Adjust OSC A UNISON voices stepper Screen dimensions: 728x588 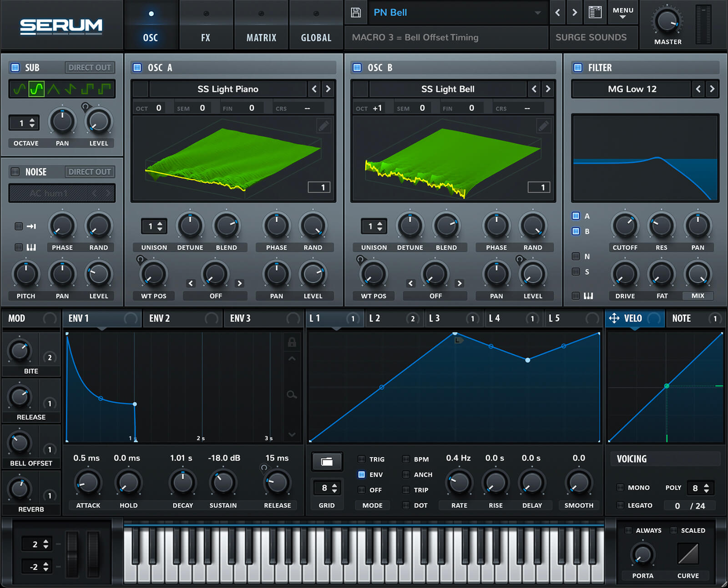(154, 226)
